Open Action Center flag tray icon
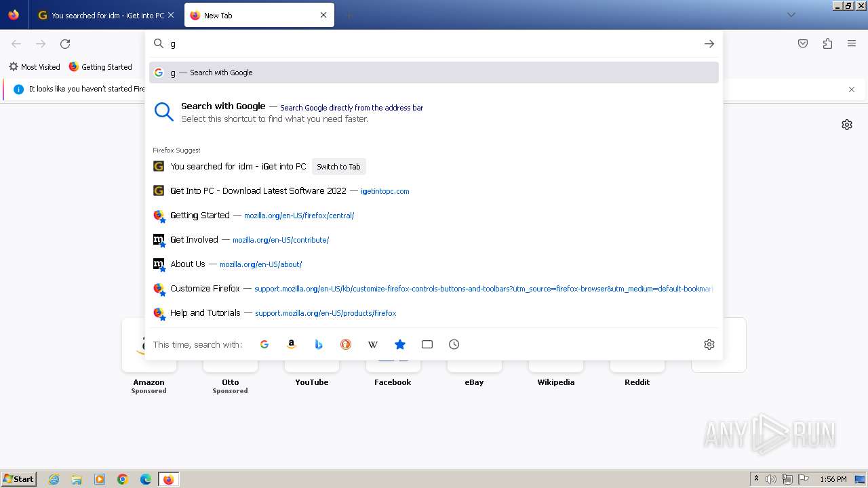This screenshot has height=488, width=868. point(804,479)
